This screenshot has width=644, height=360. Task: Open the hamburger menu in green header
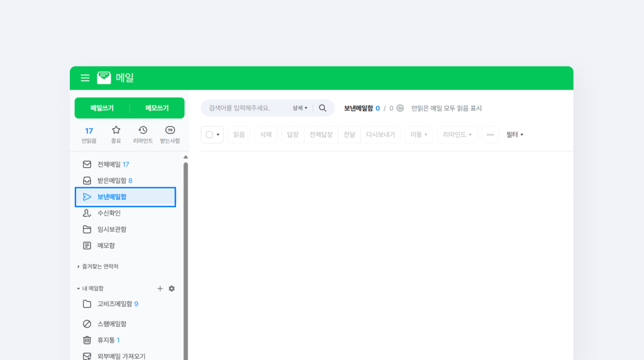[85, 78]
